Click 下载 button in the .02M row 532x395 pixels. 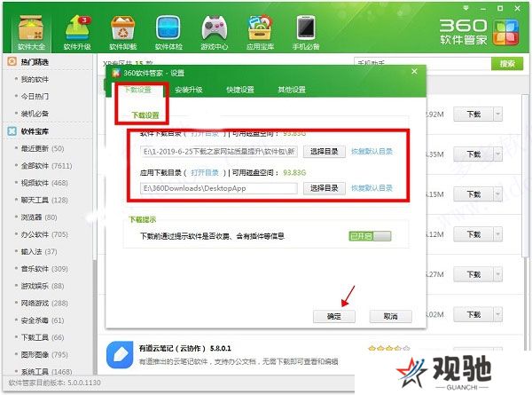click(x=473, y=314)
